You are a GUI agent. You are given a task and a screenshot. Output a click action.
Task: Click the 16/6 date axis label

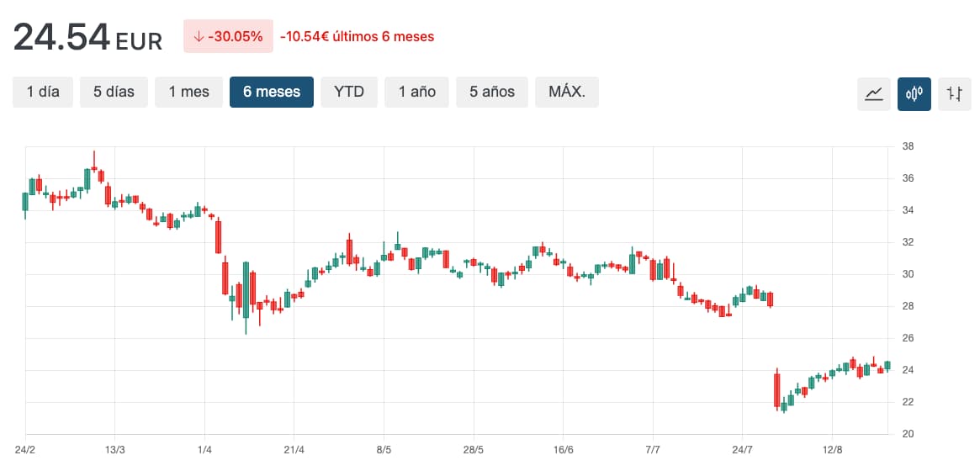point(563,450)
